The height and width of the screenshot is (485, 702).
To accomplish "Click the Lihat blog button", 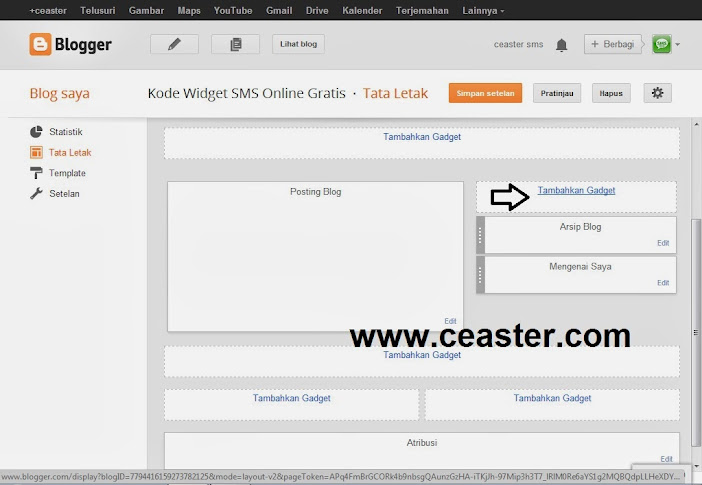I will click(299, 44).
